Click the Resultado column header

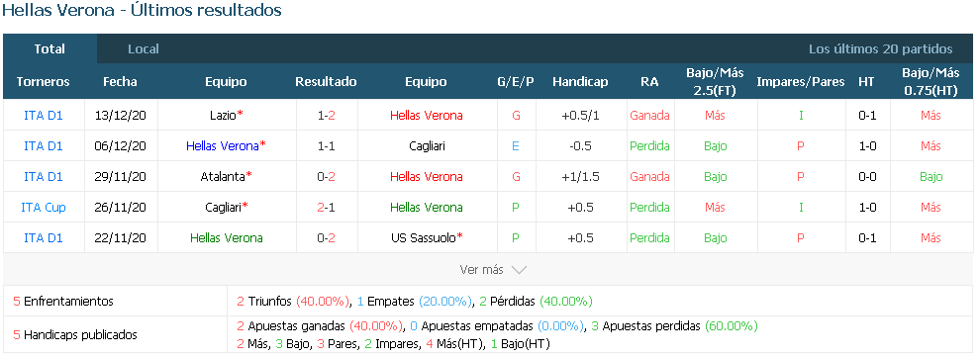click(x=327, y=82)
